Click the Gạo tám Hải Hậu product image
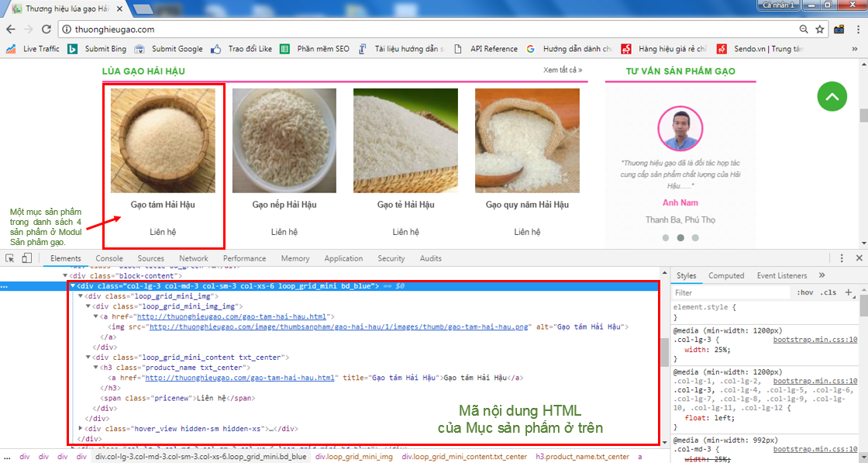This screenshot has width=868, height=463. (163, 140)
